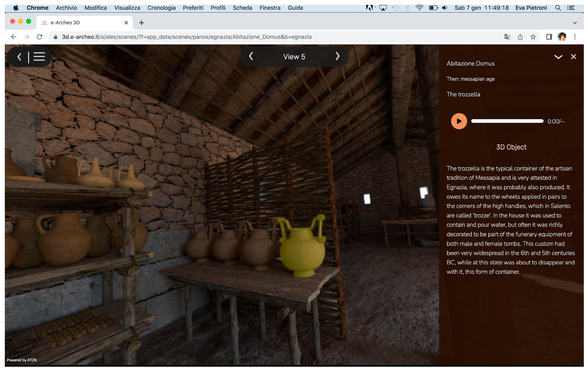This screenshot has height=372, width=588.
Task: Play the trozzella audio narration
Action: coord(459,121)
